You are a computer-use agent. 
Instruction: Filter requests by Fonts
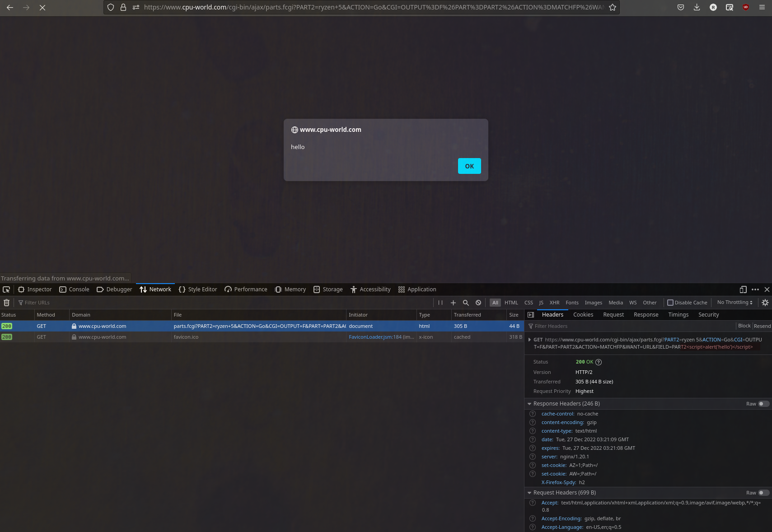tap(572, 303)
